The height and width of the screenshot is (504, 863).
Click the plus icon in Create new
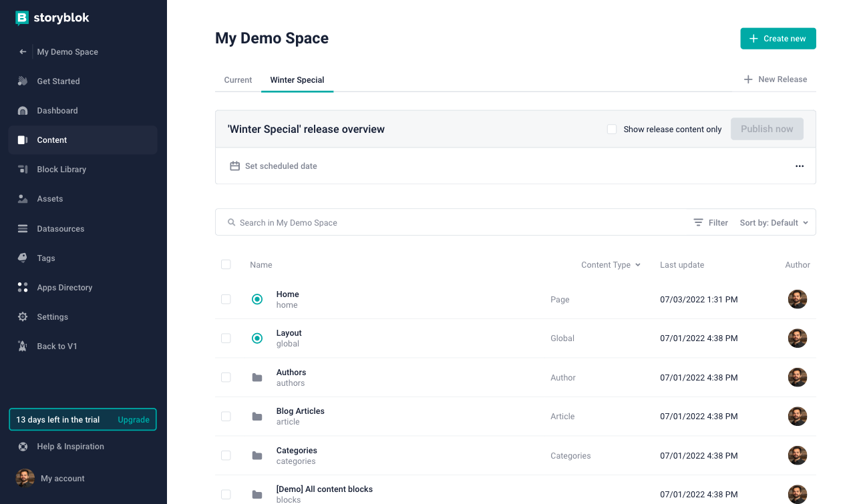click(753, 39)
